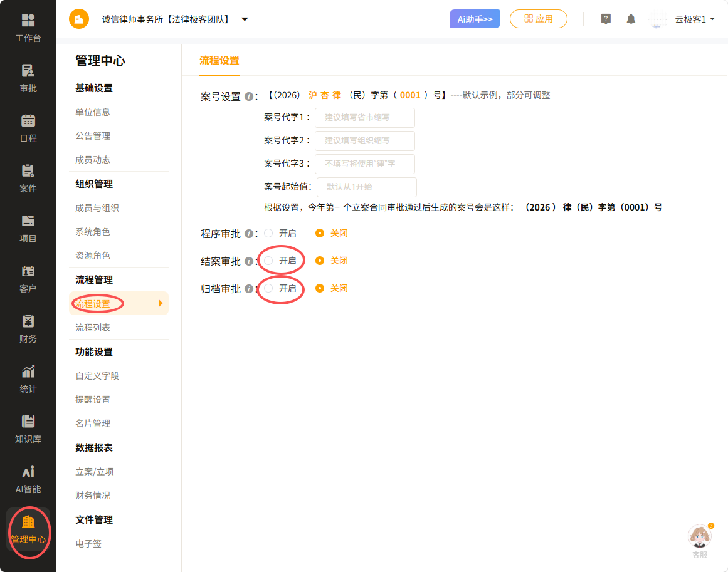Click the orange 0001 sample case number
Viewport: 728px width, 572px height.
(x=410, y=96)
